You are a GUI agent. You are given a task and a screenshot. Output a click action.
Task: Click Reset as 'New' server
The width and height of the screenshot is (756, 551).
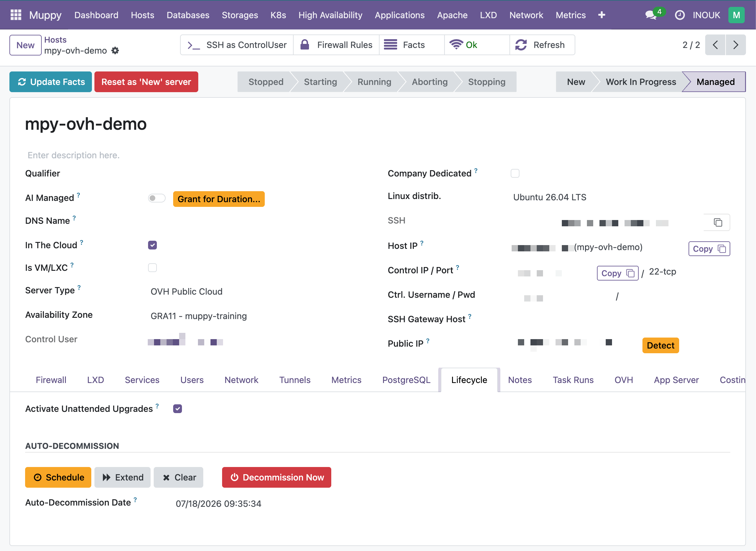coord(146,82)
